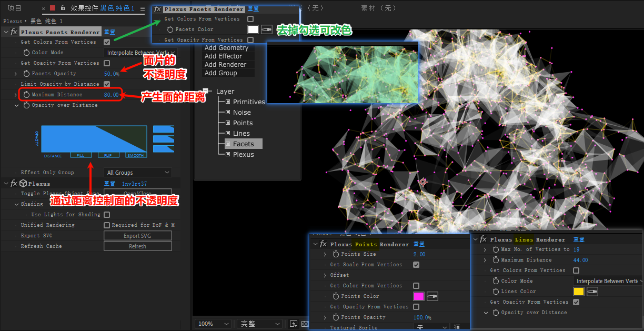Click Lines Color stopwatch icon
The width and height of the screenshot is (644, 331).
pyautogui.click(x=496, y=292)
